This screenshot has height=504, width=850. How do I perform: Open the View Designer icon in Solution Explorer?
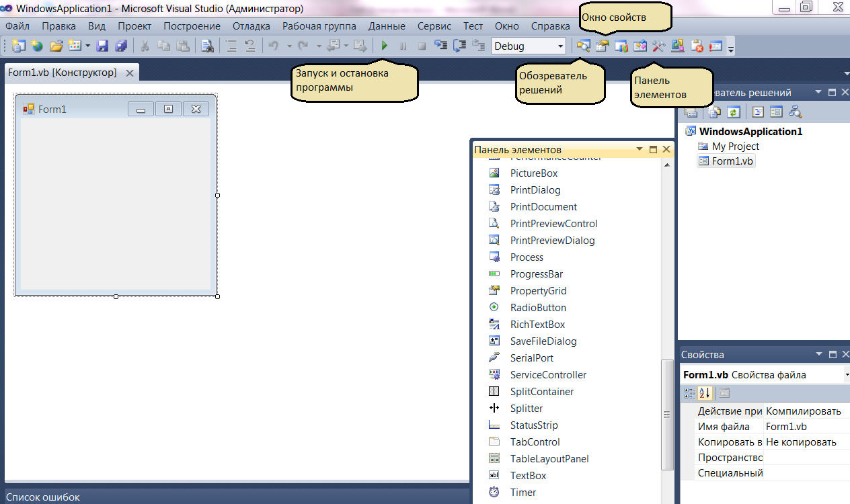pos(776,112)
